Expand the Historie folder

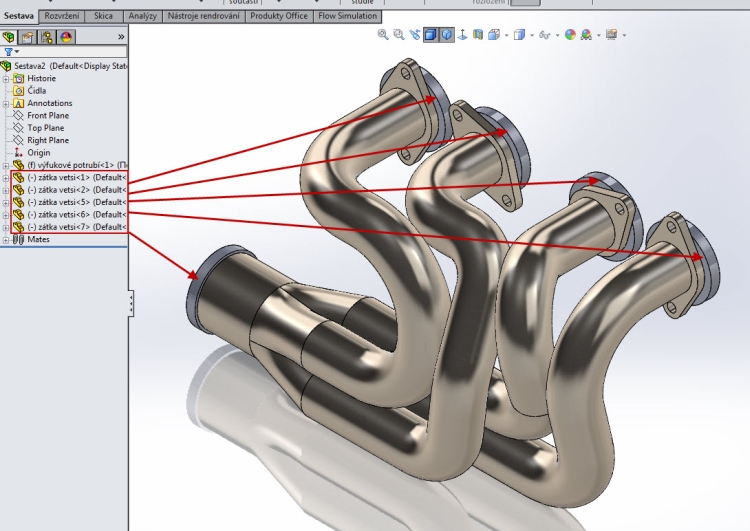coord(6,78)
